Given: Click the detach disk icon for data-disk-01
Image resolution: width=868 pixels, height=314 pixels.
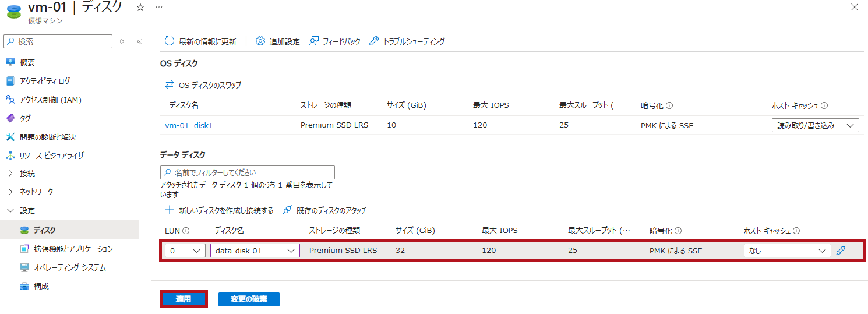Looking at the screenshot, I should pyautogui.click(x=840, y=251).
